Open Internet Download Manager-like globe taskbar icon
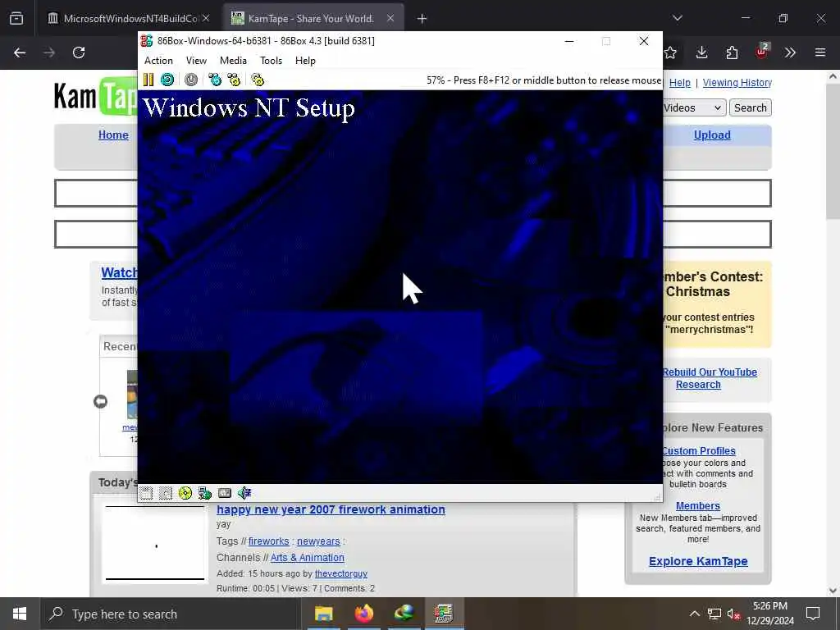Viewport: 840px width, 630px height. 404,614
